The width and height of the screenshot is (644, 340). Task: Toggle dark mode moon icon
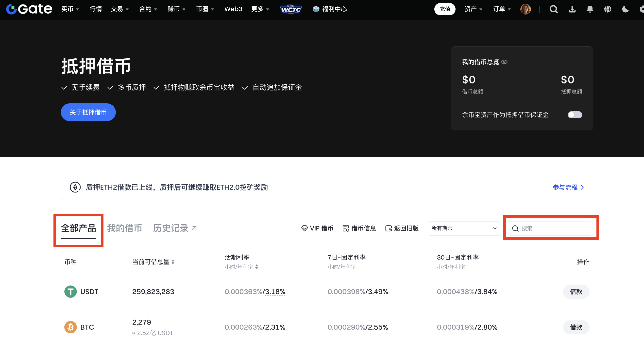625,9
